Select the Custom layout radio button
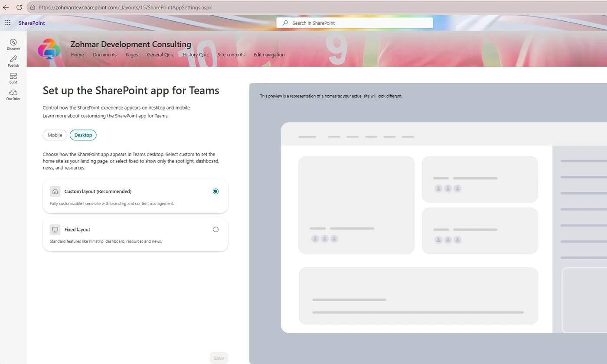The height and width of the screenshot is (364, 607). (x=215, y=191)
